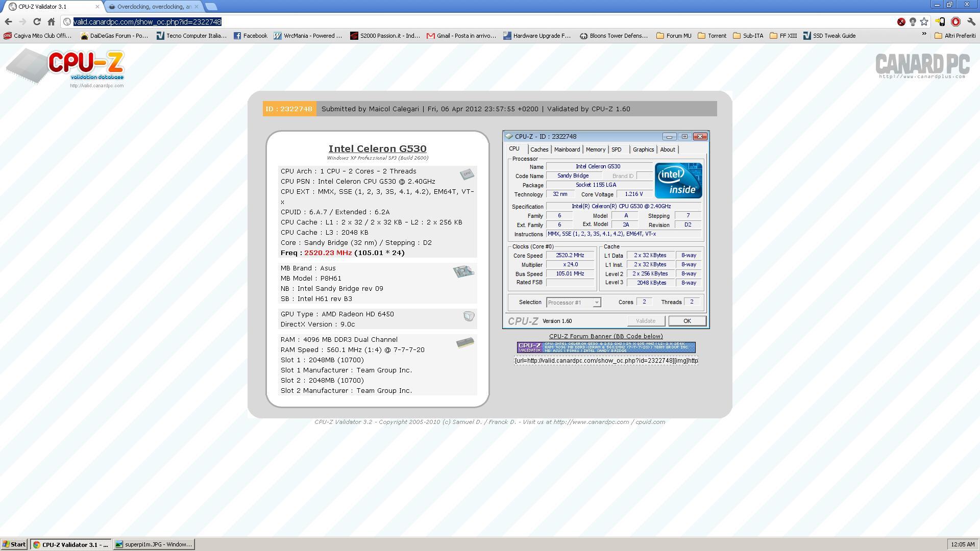Image resolution: width=980 pixels, height=551 pixels.
Task: Bookmark this page with the star icon
Action: [924, 22]
